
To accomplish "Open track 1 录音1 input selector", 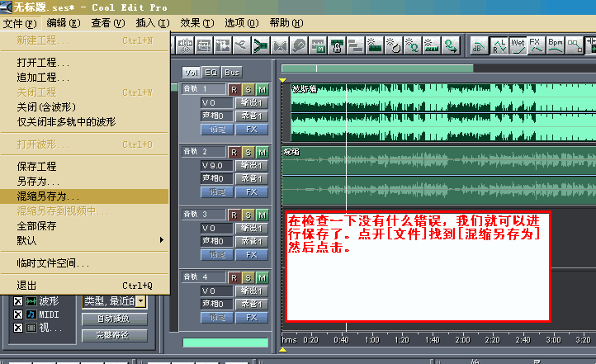I will [252, 116].
